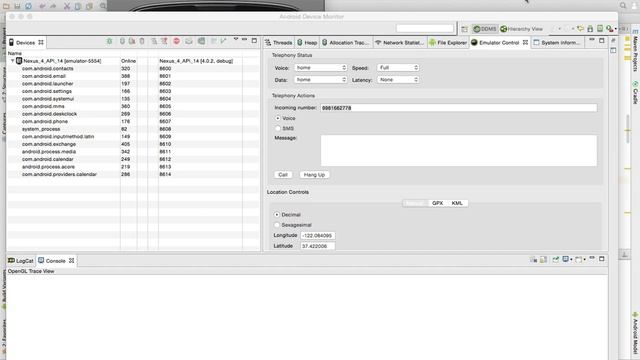Minimize the Devices panel

click(x=244, y=40)
